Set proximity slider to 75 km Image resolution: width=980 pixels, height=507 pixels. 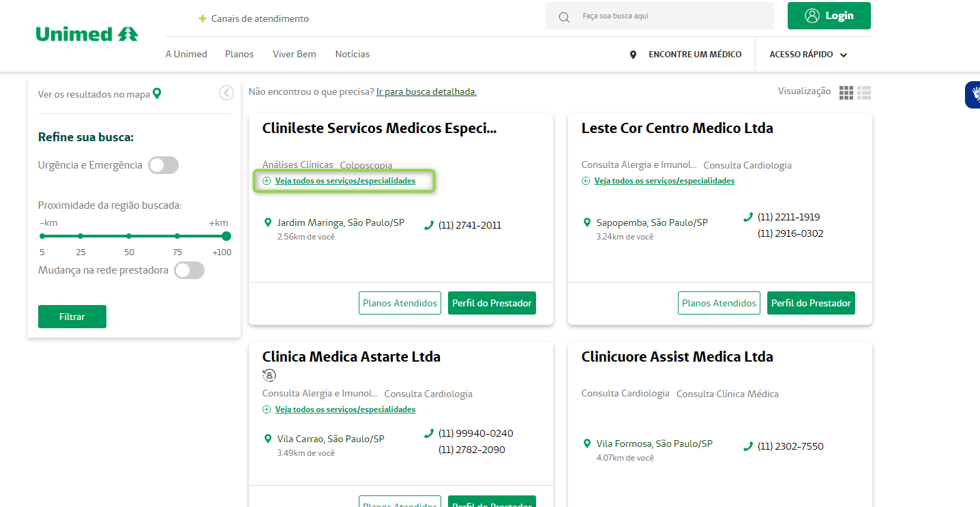coord(177,236)
